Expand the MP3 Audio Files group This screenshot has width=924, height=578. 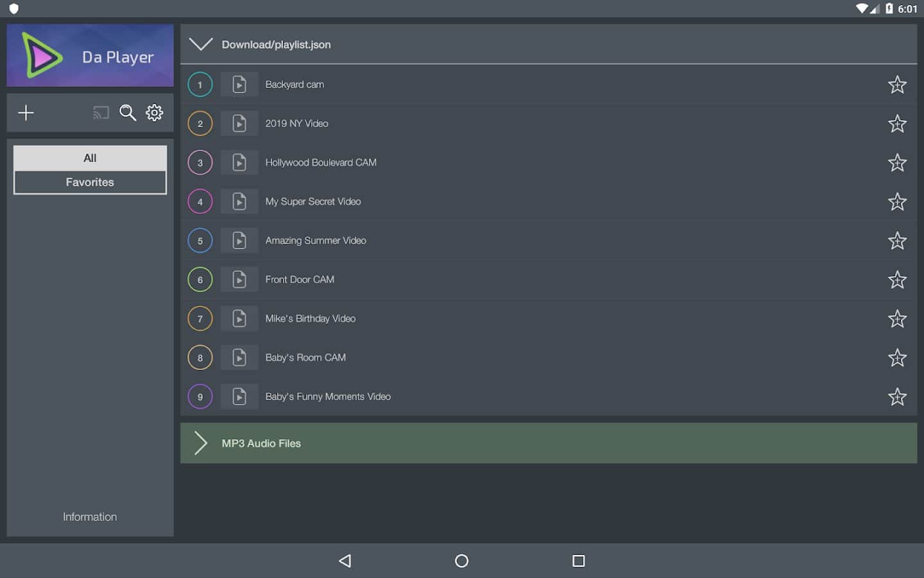point(201,443)
